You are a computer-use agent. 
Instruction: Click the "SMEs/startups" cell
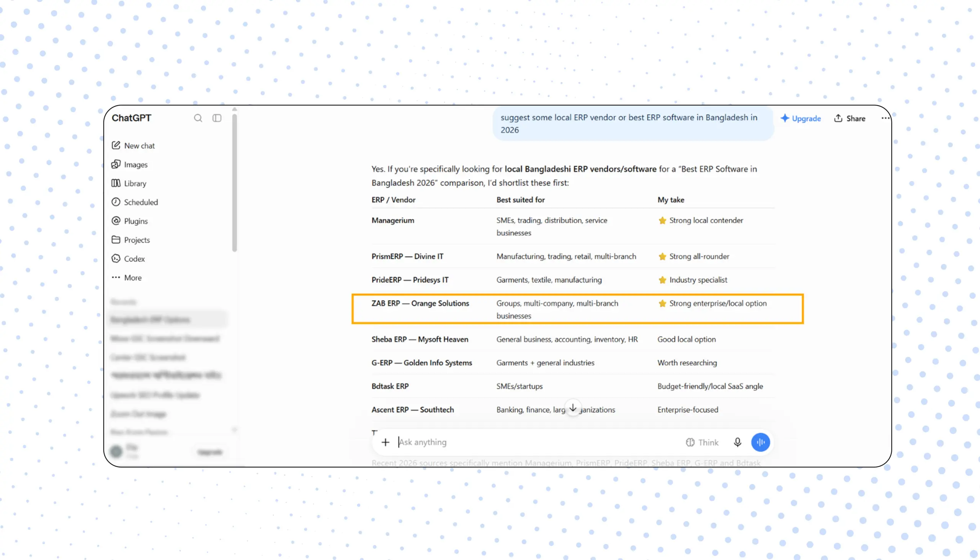point(519,387)
